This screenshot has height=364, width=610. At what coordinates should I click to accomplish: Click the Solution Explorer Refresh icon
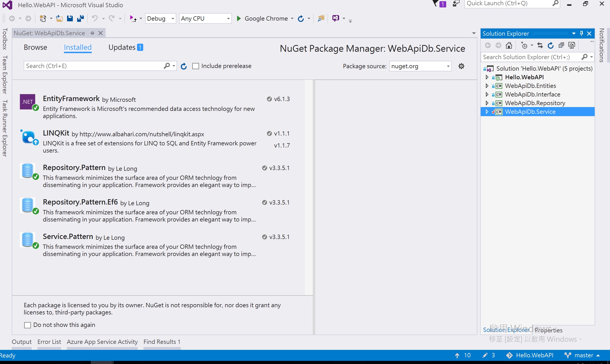(x=551, y=45)
